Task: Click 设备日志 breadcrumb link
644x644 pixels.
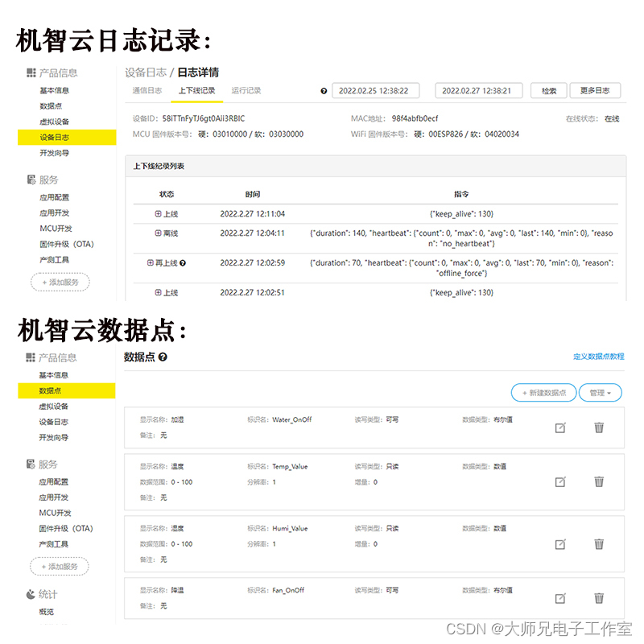Action: [146, 72]
